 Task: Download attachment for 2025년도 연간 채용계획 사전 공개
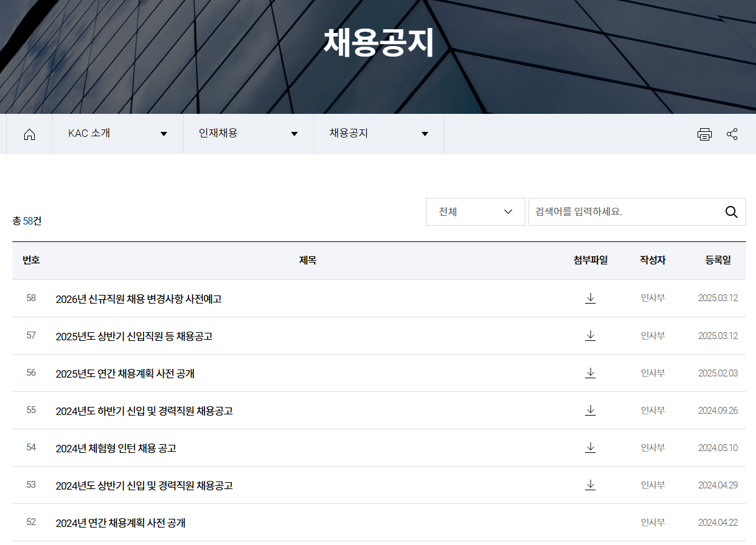point(590,373)
